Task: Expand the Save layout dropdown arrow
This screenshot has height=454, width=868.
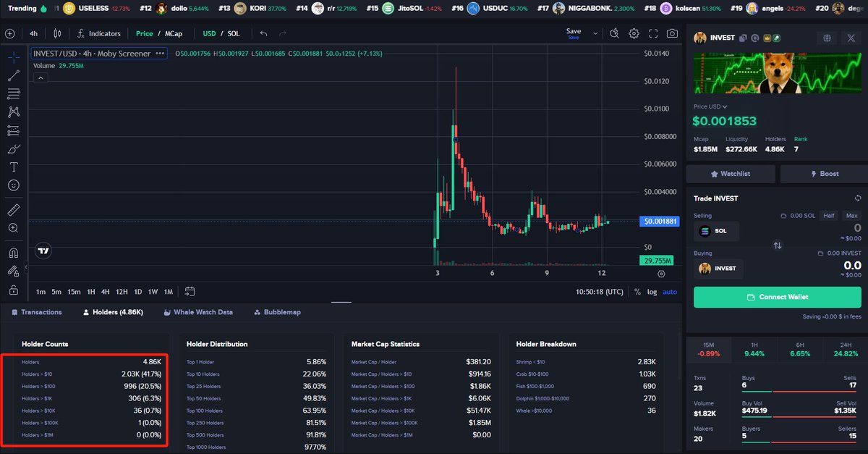Action: point(595,33)
